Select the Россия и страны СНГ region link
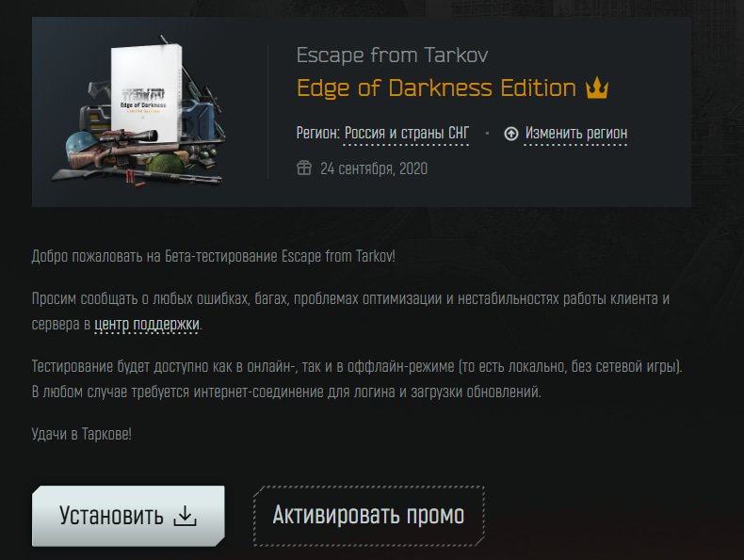The width and height of the screenshot is (744, 560). (406, 134)
